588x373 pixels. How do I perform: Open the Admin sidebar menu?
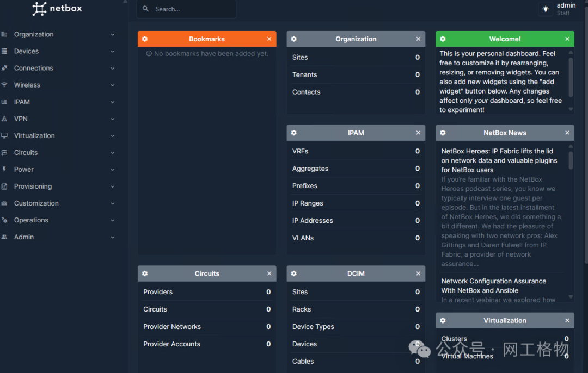coord(58,237)
